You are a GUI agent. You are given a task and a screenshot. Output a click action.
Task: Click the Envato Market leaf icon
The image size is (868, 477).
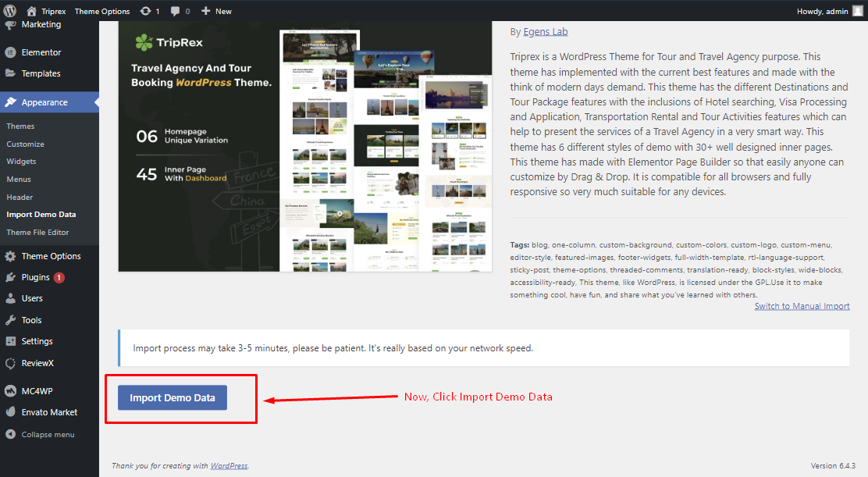pos(10,412)
